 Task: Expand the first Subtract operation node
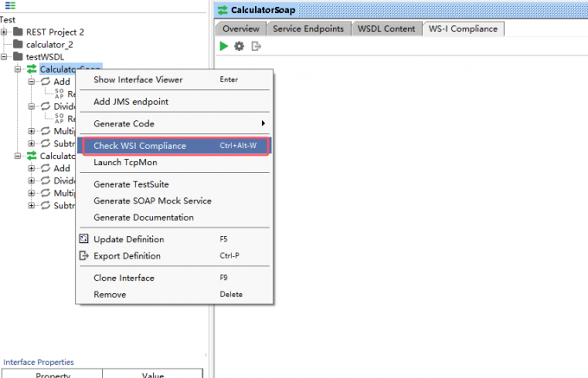coord(31,144)
